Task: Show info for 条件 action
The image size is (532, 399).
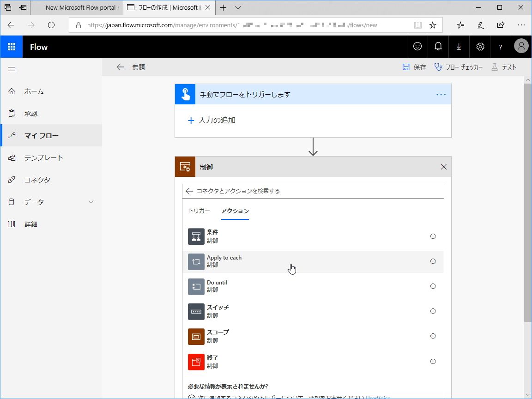Action: point(433,236)
